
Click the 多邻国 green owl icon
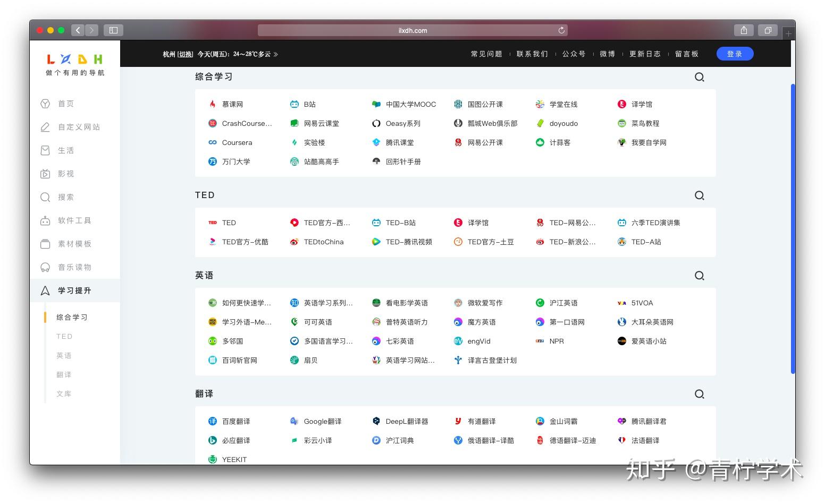213,341
